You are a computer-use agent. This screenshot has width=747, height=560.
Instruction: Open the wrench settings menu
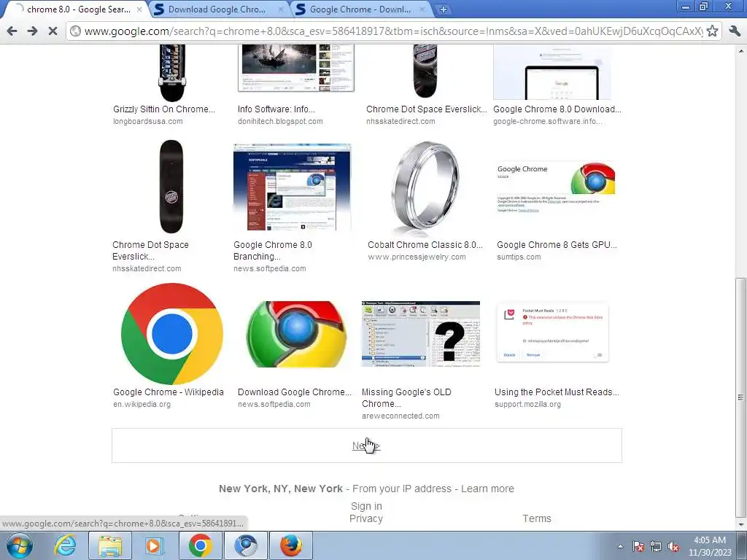[x=735, y=31]
